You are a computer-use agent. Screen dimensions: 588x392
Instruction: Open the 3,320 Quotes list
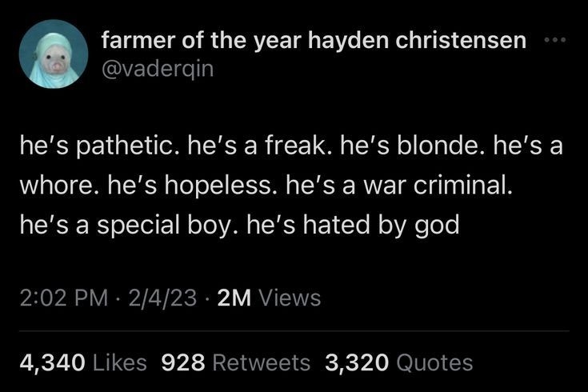pos(399,362)
